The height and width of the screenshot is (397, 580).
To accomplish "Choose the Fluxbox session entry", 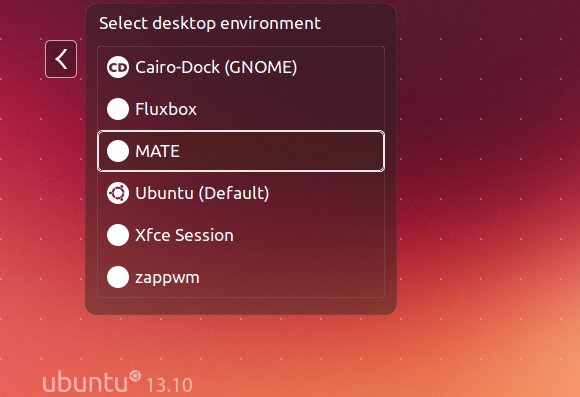I will pos(241,109).
